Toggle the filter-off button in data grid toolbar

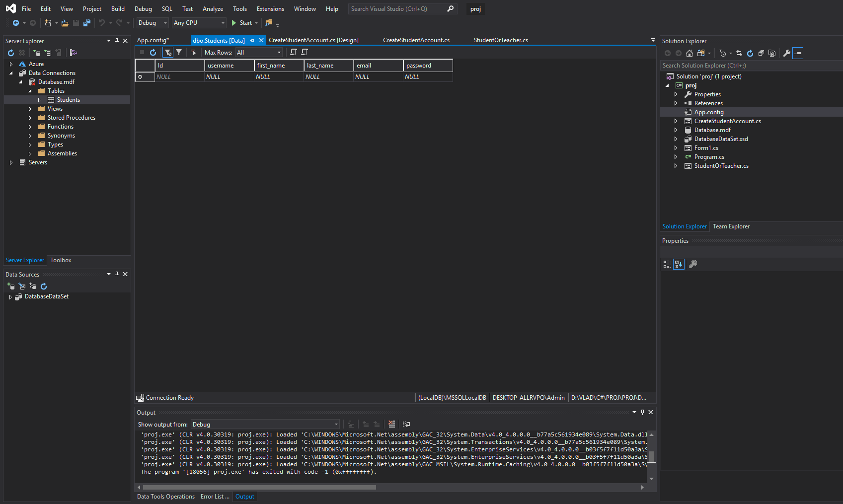click(168, 52)
